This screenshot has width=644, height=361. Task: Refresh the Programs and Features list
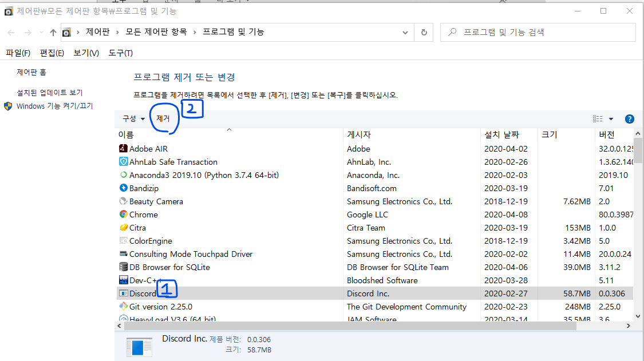[x=424, y=32]
